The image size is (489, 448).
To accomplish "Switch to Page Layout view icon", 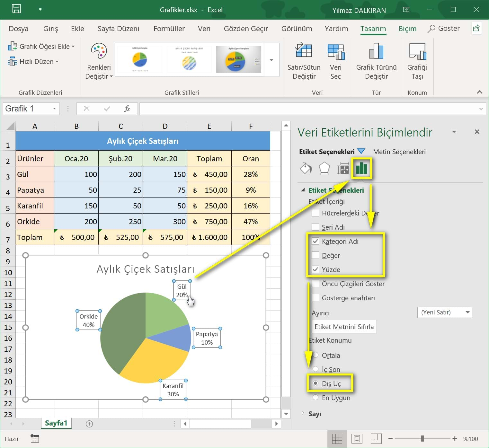I will (x=357, y=438).
